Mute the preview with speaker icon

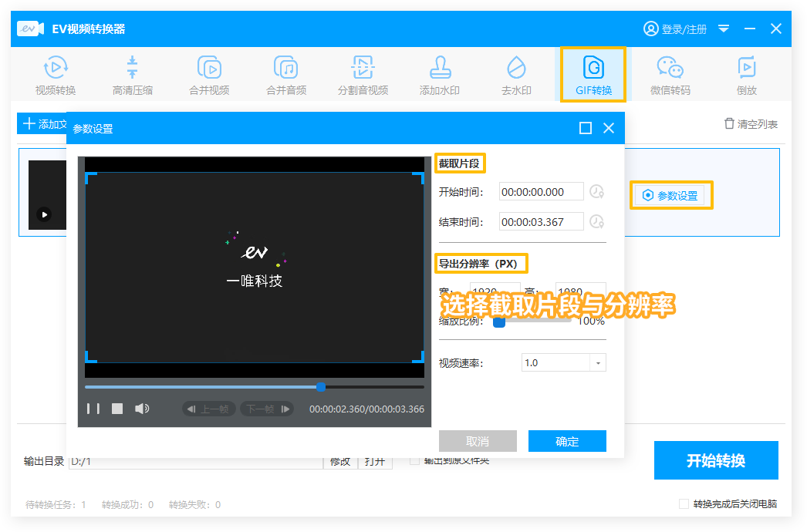(x=142, y=409)
